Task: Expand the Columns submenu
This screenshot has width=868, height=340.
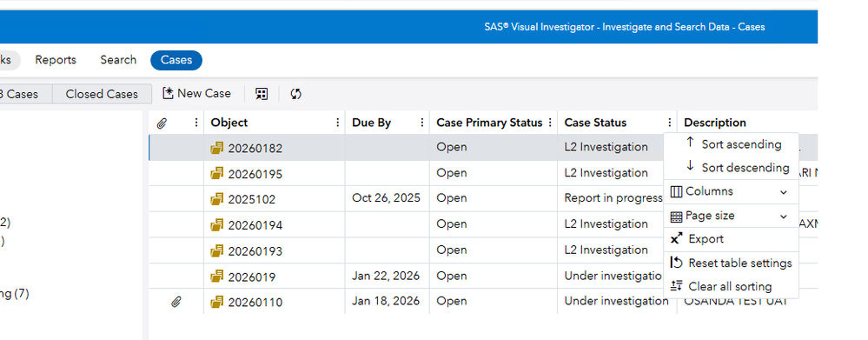Action: click(x=731, y=191)
